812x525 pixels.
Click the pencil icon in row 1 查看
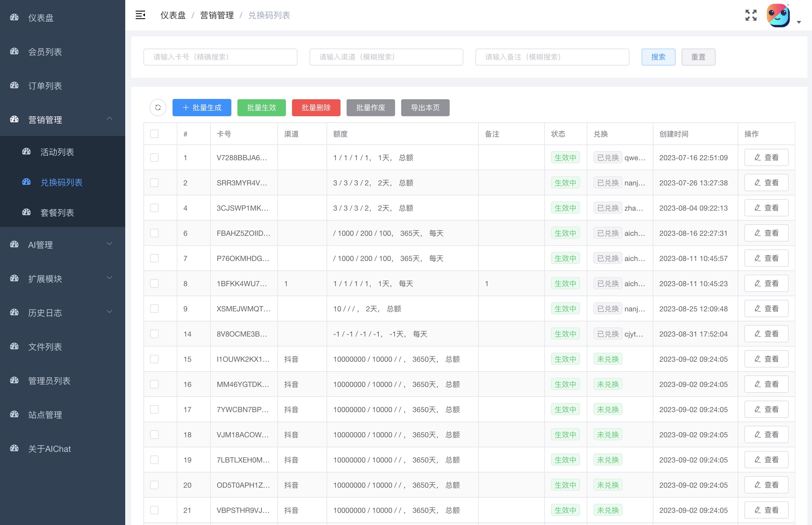coord(757,157)
